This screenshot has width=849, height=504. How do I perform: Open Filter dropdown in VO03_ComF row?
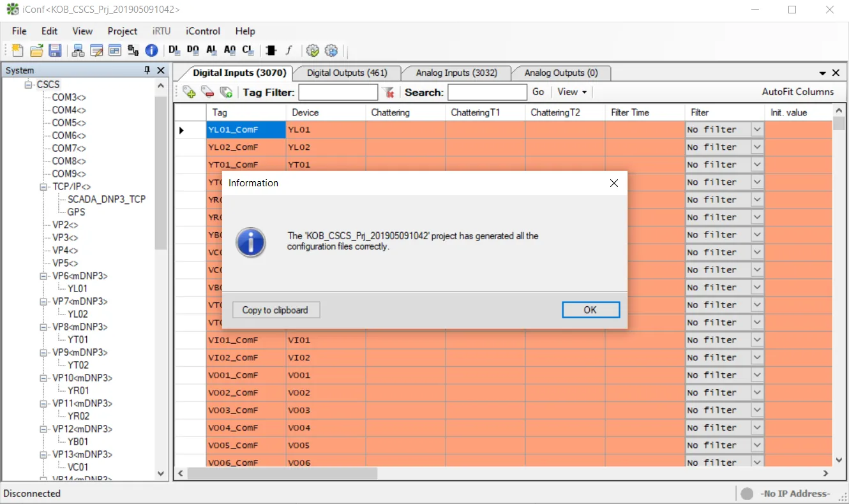point(757,410)
